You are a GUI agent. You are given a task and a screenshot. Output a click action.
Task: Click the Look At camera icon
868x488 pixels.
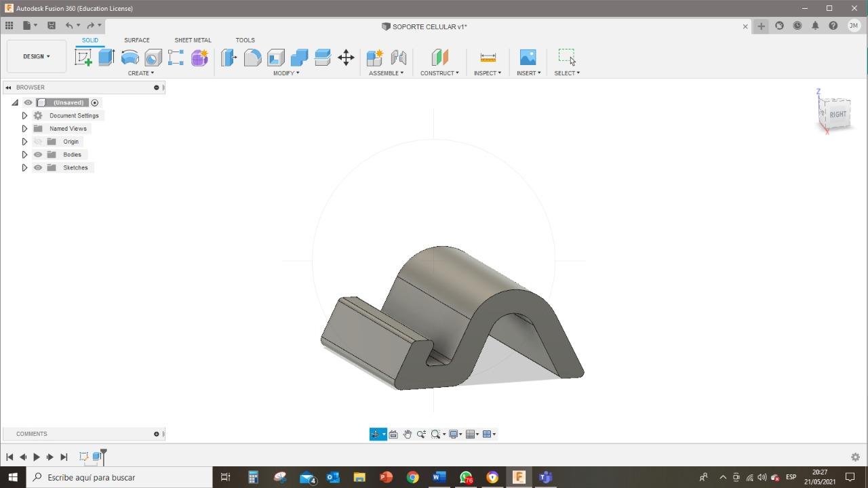click(x=393, y=434)
